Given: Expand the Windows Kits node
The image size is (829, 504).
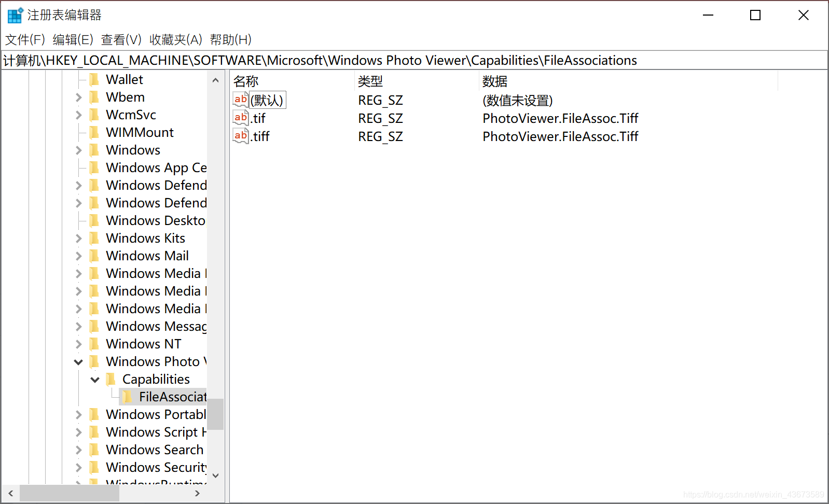Looking at the screenshot, I should point(78,238).
